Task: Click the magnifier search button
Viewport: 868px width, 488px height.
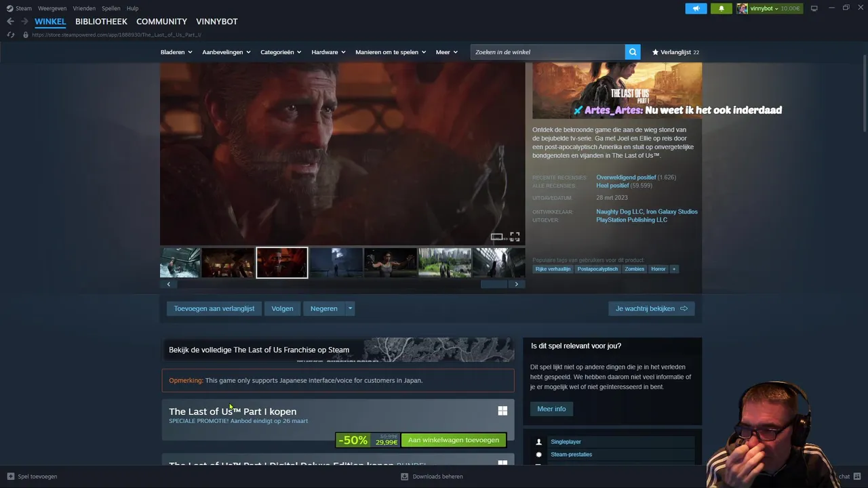Action: point(633,52)
